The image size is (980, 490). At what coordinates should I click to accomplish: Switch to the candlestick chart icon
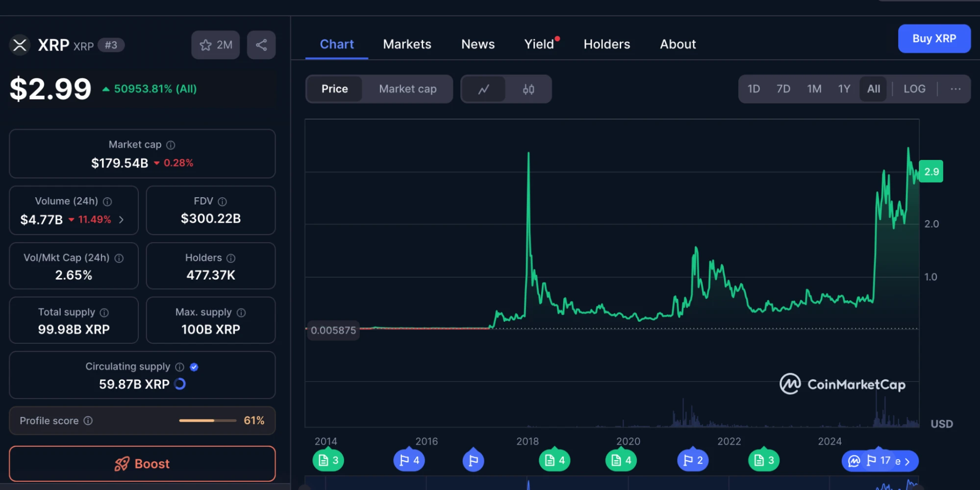tap(528, 89)
